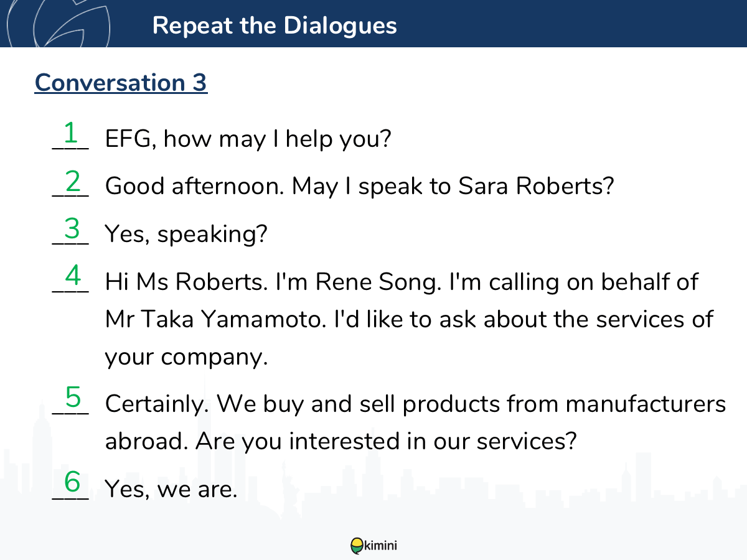Click the kimini logo icon at bottom

pyautogui.click(x=357, y=546)
